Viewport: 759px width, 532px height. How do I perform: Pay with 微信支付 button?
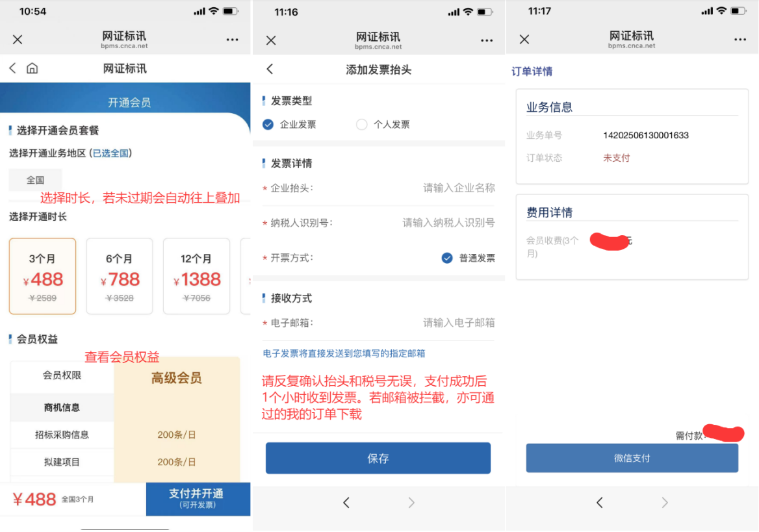click(x=632, y=458)
